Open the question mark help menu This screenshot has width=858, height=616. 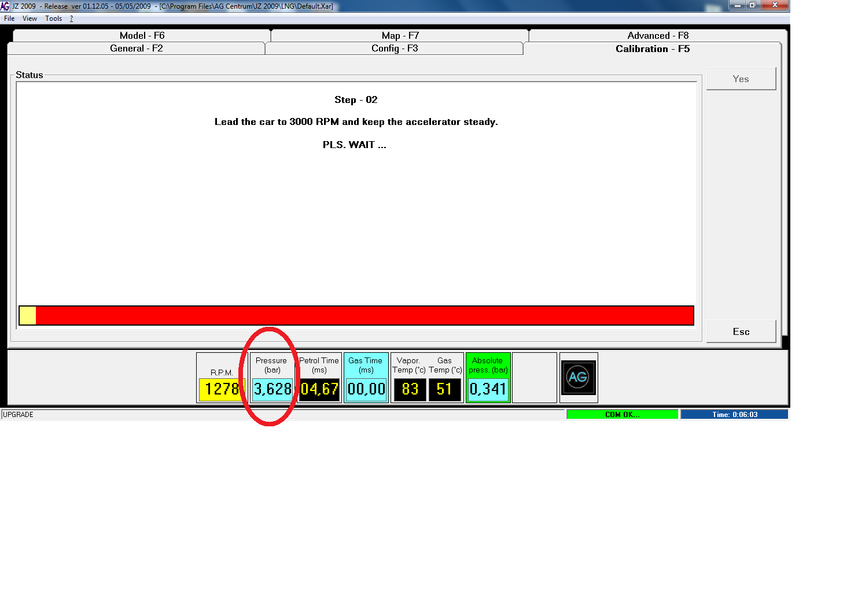(x=71, y=19)
